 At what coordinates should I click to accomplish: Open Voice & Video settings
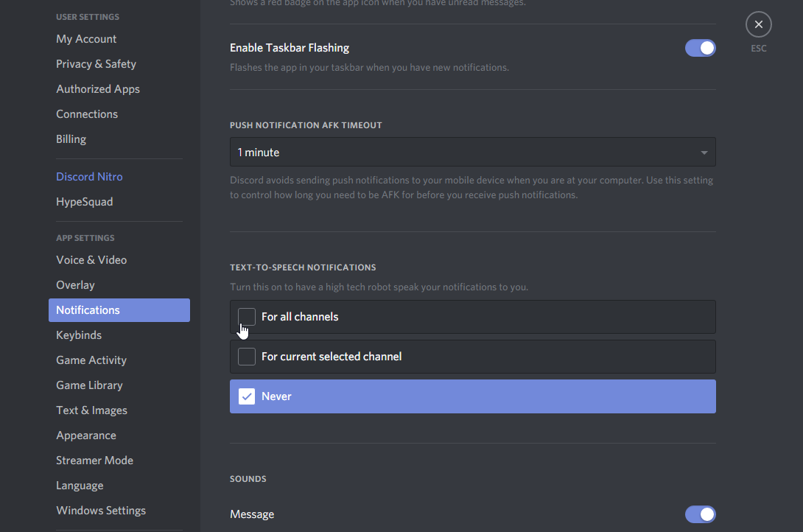click(91, 259)
